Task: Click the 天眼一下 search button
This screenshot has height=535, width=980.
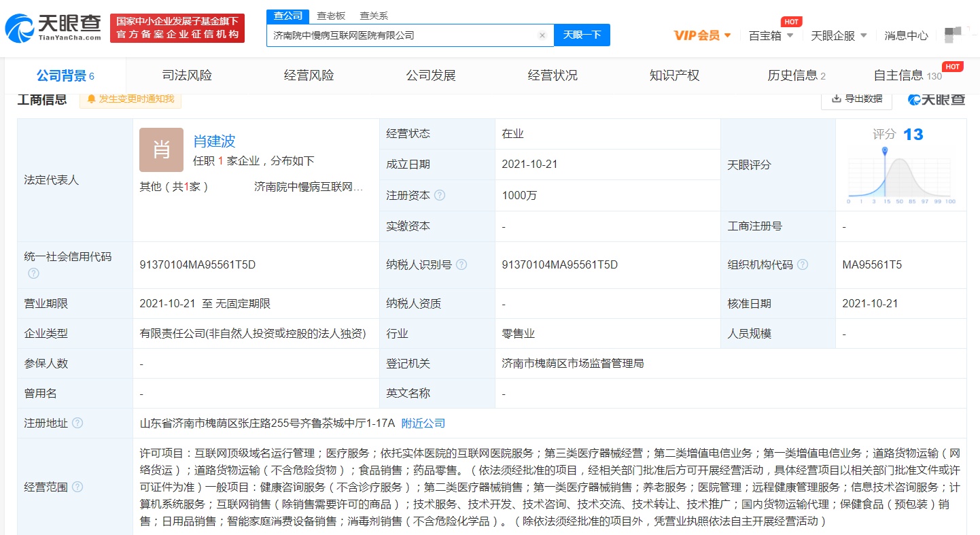Action: (582, 35)
